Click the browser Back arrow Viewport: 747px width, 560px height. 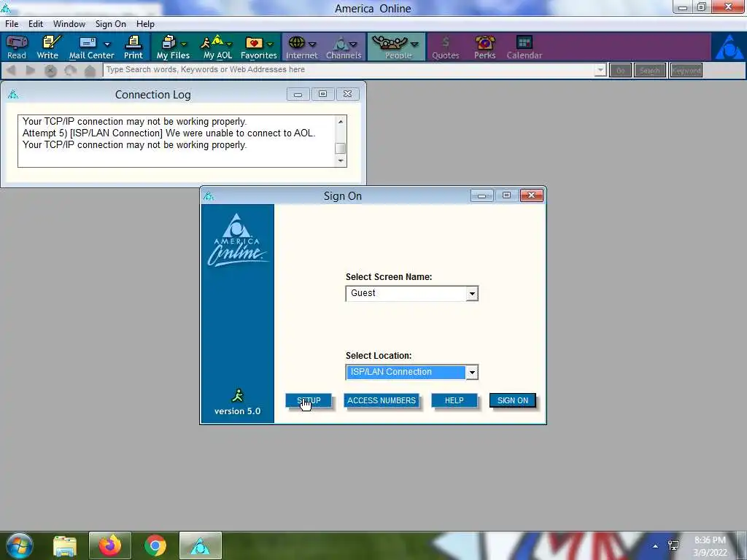(12, 71)
